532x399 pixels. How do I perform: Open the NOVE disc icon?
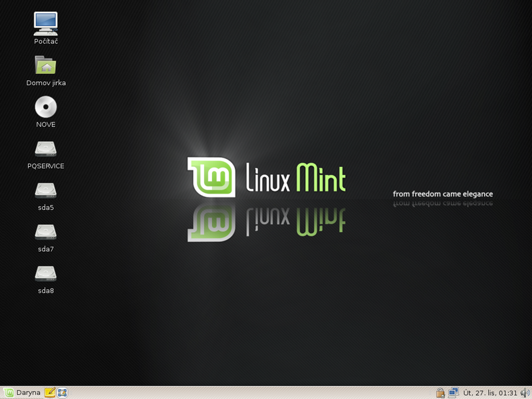click(x=45, y=108)
